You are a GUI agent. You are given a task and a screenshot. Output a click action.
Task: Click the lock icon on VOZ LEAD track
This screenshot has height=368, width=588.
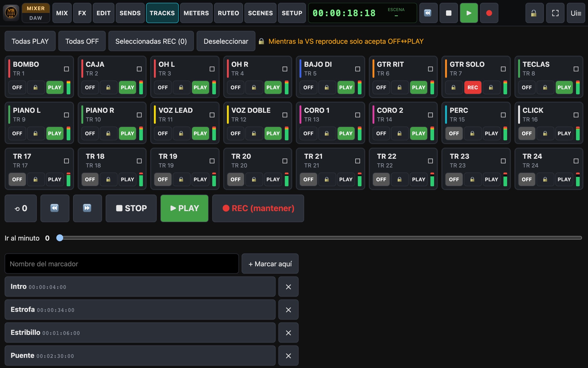pyautogui.click(x=181, y=133)
